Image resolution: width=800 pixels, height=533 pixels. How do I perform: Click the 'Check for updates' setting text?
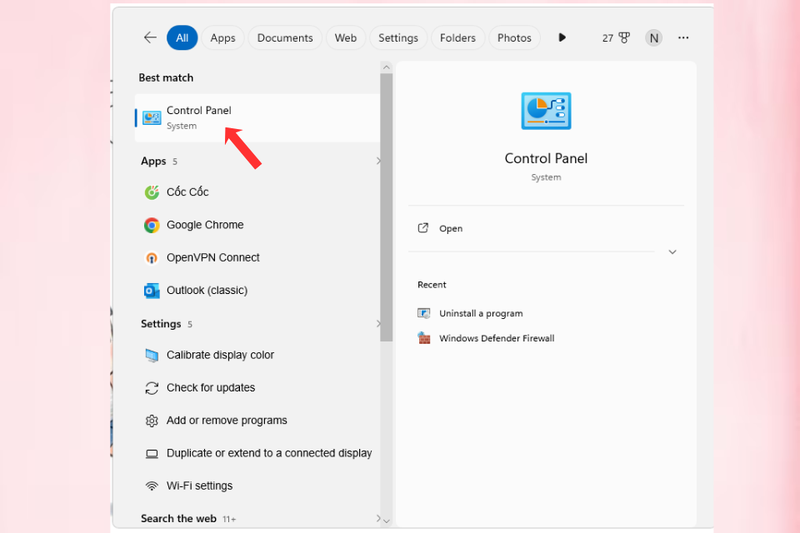(x=211, y=388)
